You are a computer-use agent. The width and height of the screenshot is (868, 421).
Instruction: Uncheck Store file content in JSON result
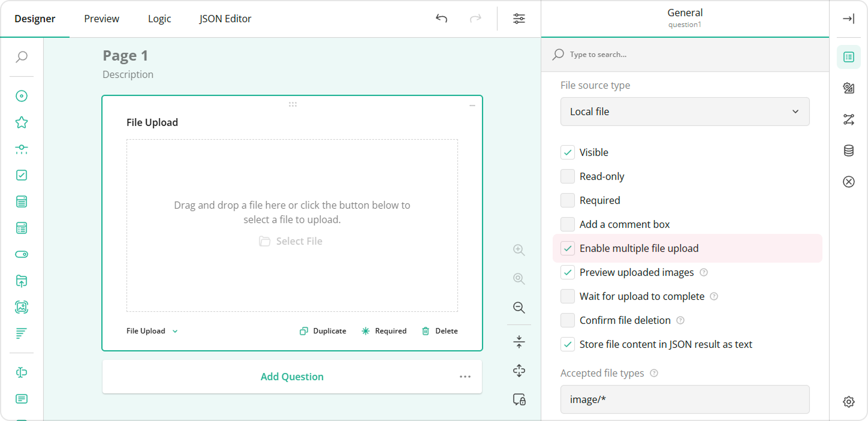(567, 344)
